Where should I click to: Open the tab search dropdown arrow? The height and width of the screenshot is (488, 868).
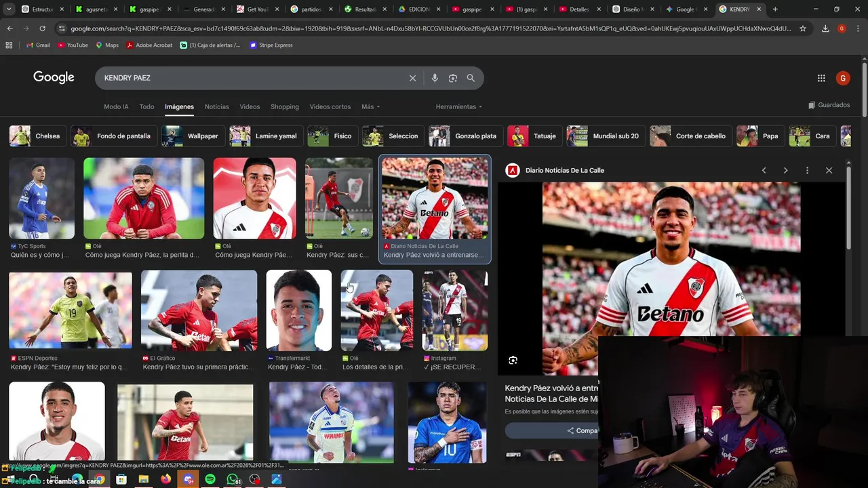click(9, 9)
